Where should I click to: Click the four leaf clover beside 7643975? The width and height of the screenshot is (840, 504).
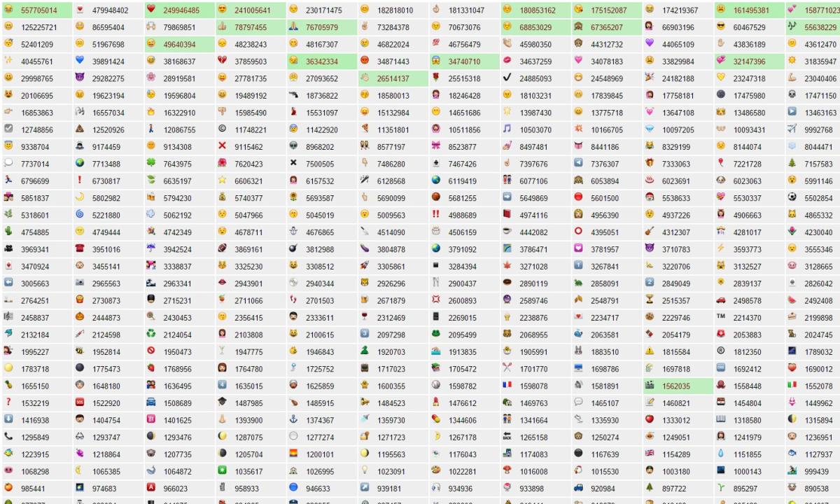coord(150,163)
